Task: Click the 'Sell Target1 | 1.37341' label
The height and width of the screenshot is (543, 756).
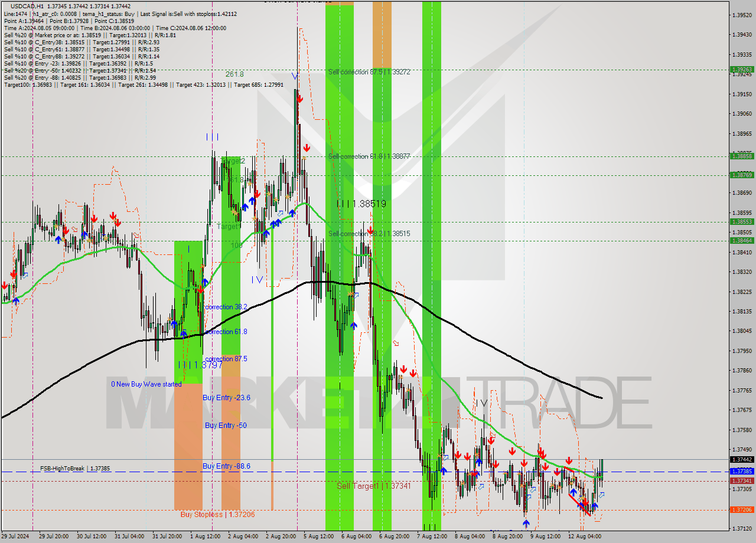Action: pyautogui.click(x=373, y=486)
